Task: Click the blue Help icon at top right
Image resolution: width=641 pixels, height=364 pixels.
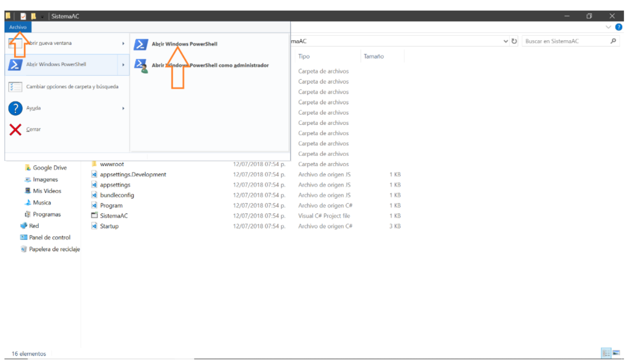Action: (619, 27)
